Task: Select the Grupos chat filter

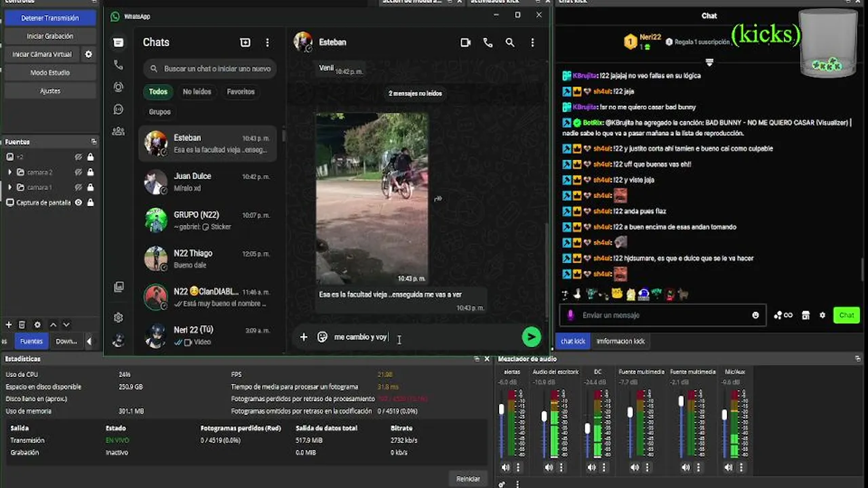Action: (x=160, y=112)
